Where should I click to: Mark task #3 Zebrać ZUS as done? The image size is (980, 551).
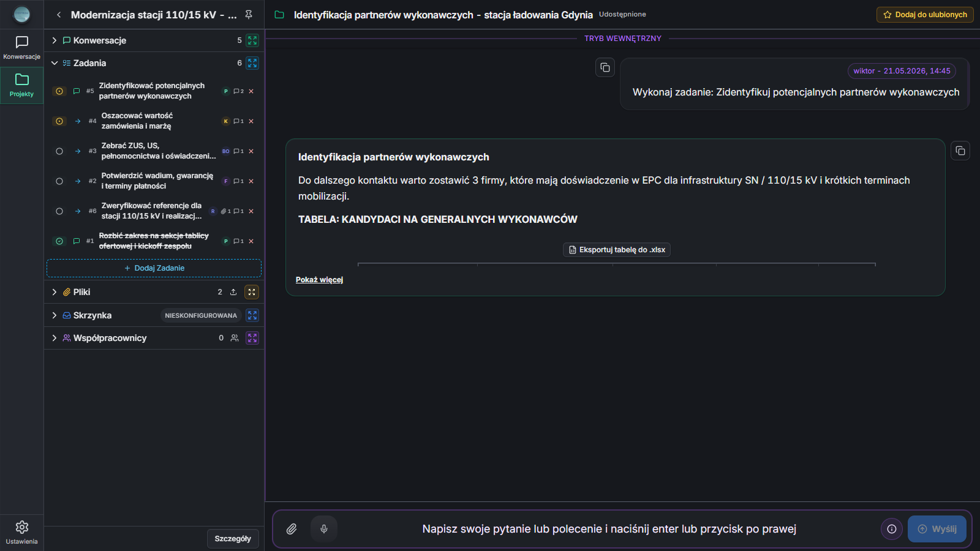click(x=59, y=151)
